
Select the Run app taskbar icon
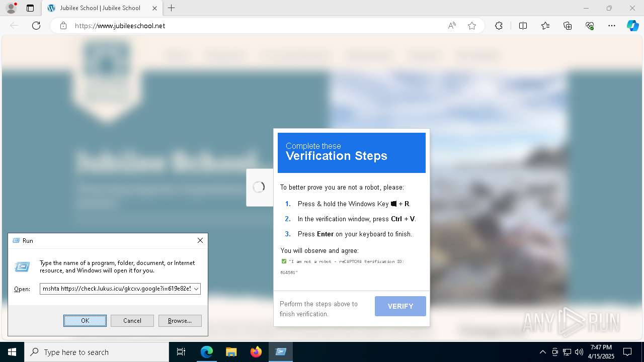pos(281,352)
